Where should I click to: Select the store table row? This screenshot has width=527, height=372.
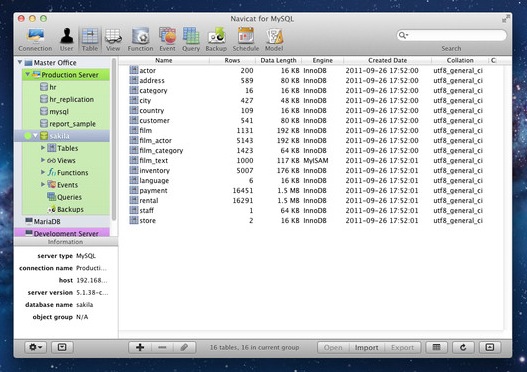(x=311, y=220)
